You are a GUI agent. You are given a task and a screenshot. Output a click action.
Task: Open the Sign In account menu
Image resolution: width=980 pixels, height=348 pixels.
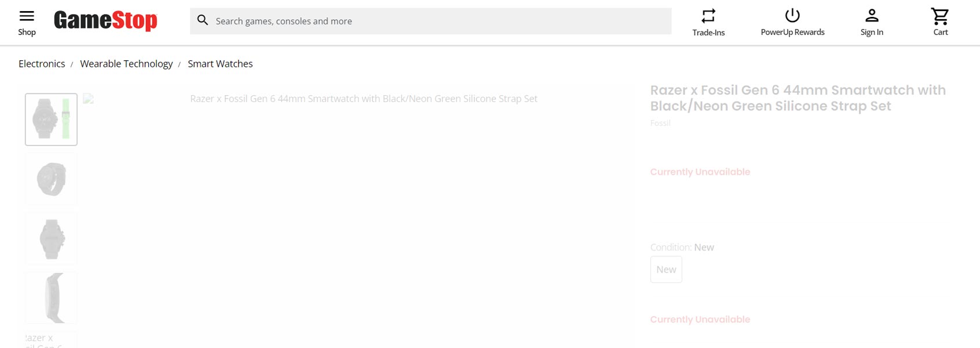[x=872, y=23]
